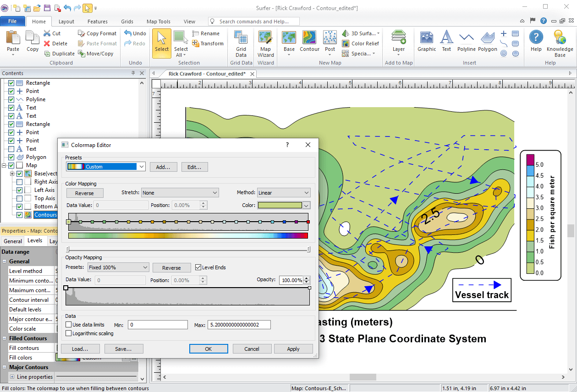The width and height of the screenshot is (577, 392).
Task: Click the Edit... preset button
Action: click(194, 167)
